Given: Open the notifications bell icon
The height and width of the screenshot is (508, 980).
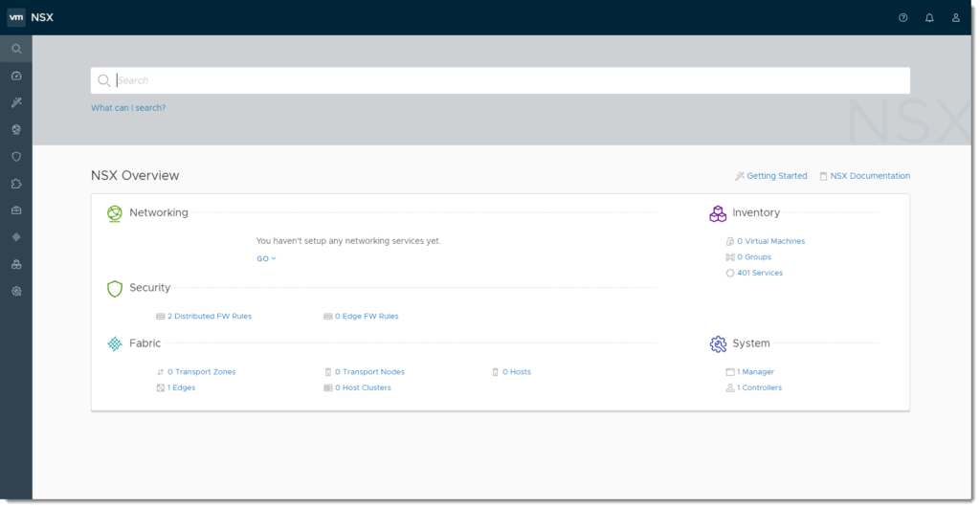Looking at the screenshot, I should click(929, 17).
